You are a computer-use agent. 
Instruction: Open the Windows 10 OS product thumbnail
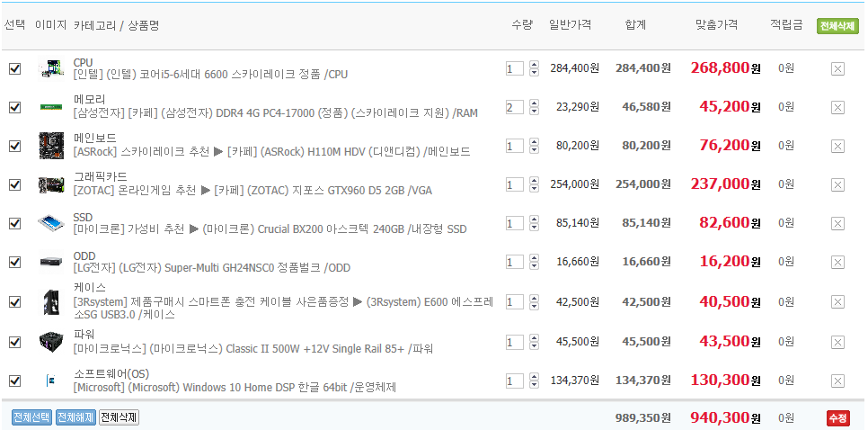(51, 381)
